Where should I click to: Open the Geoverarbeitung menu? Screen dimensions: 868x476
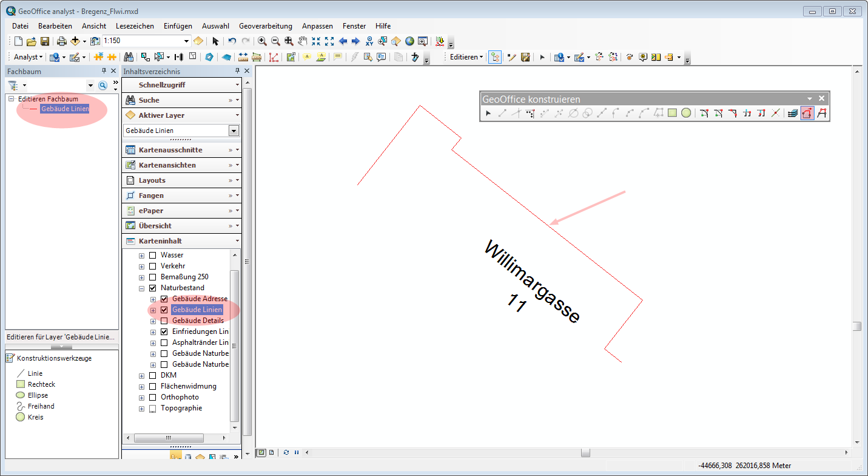(x=265, y=26)
